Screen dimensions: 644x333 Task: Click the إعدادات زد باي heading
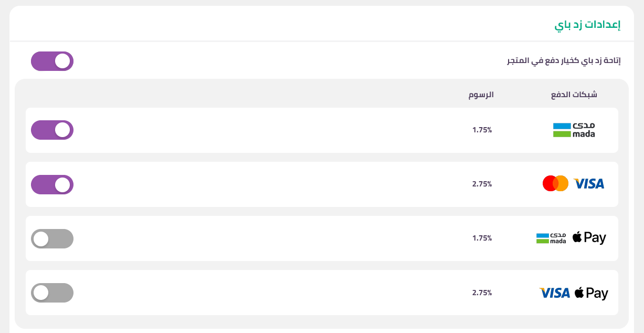(588, 25)
